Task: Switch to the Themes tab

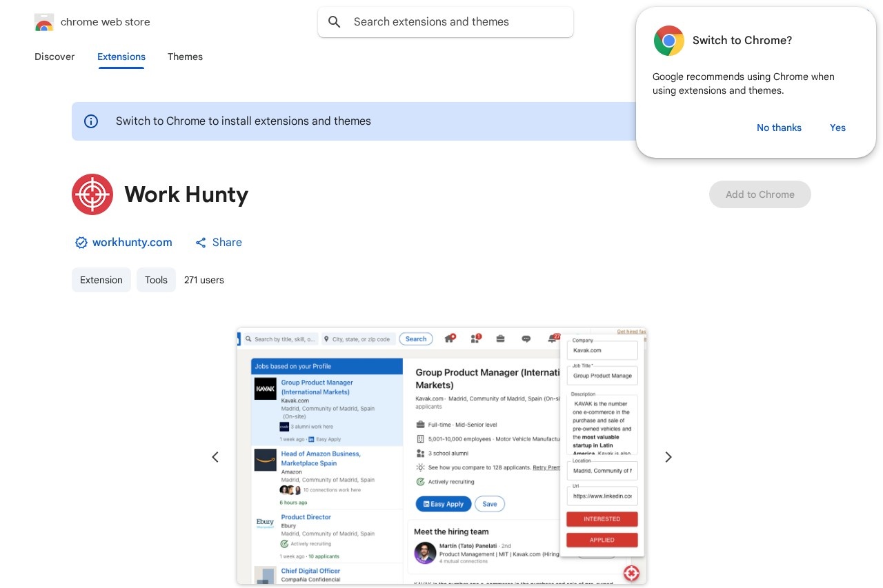Action: [x=185, y=57]
